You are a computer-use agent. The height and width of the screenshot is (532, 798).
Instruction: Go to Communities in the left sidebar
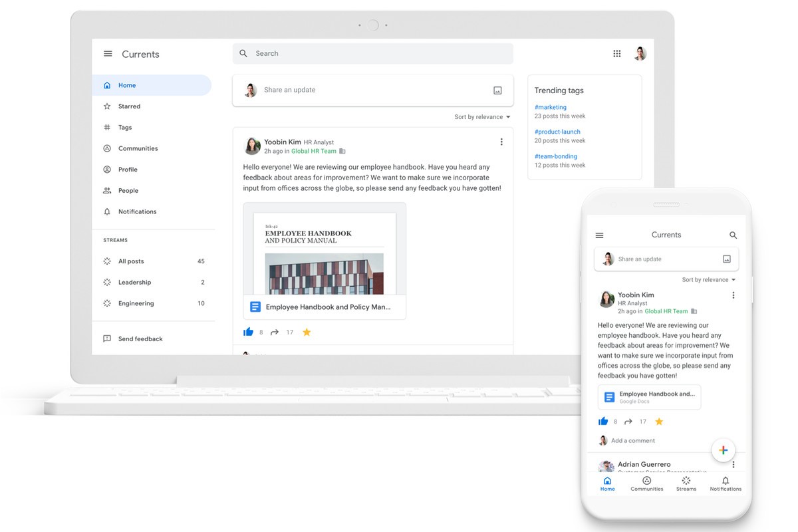[x=138, y=148]
